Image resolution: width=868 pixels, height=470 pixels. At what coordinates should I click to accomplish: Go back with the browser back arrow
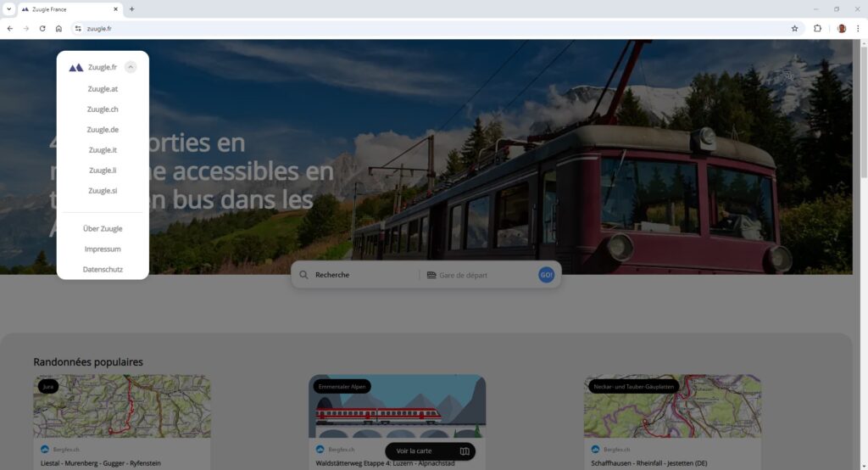(10, 28)
